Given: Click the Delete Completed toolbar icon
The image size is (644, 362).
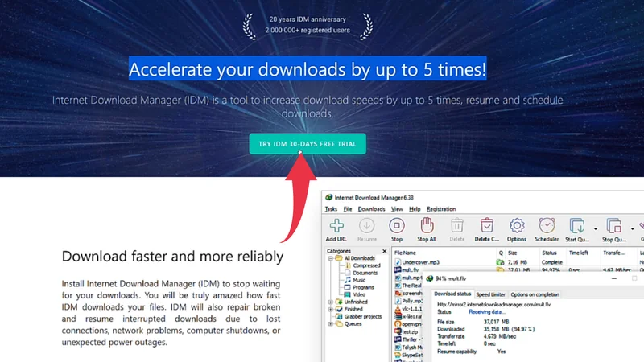Looking at the screenshot, I should tap(487, 227).
